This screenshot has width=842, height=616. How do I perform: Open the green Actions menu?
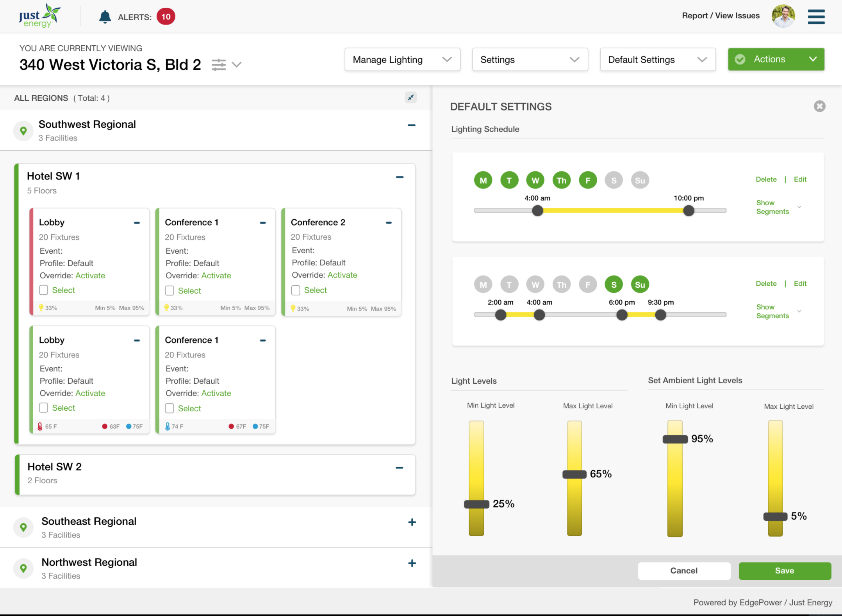tap(776, 59)
